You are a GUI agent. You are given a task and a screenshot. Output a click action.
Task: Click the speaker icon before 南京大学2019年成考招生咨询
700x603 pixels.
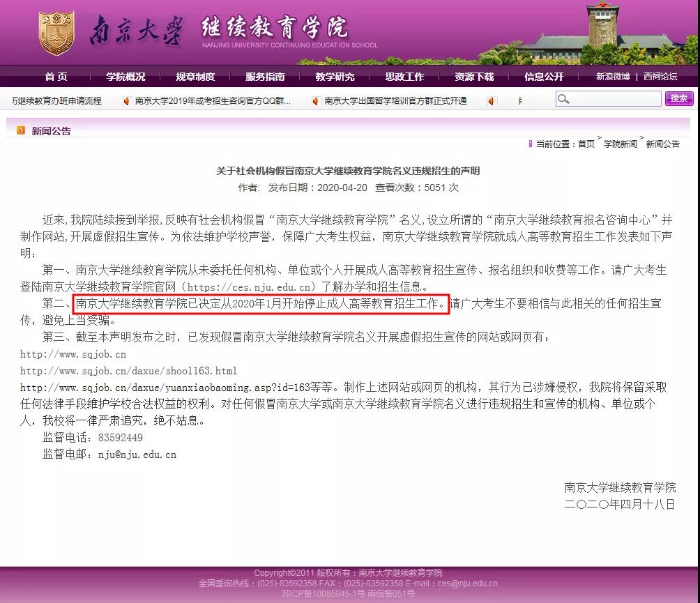pyautogui.click(x=127, y=101)
